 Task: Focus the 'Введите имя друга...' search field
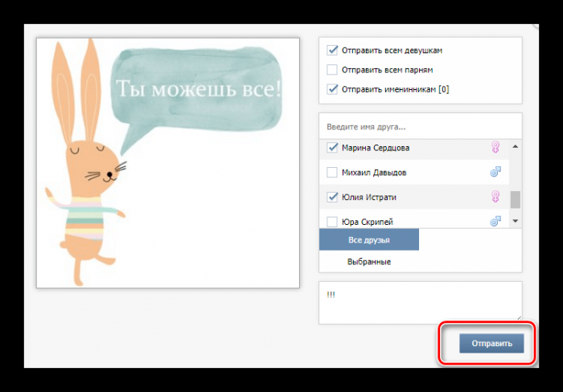pos(420,127)
